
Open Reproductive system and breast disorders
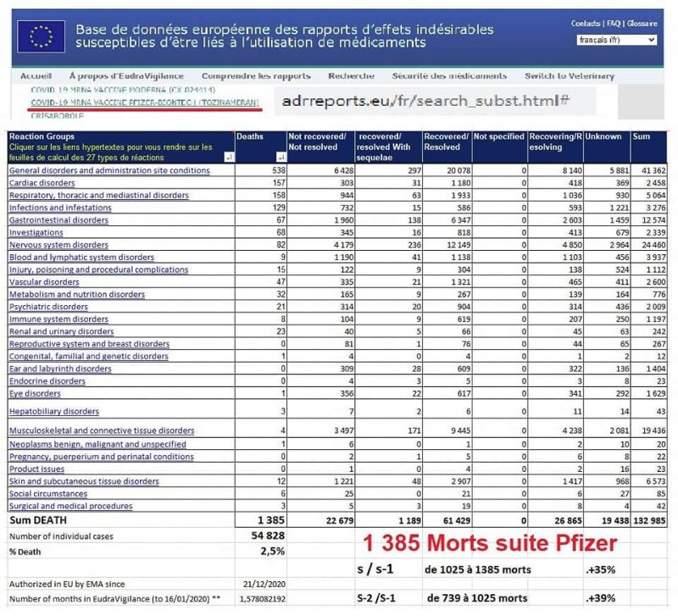click(90, 344)
